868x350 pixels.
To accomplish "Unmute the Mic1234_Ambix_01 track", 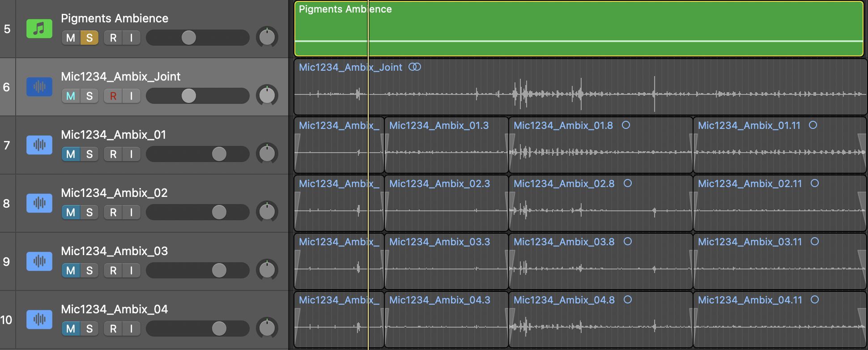I will pyautogui.click(x=71, y=154).
